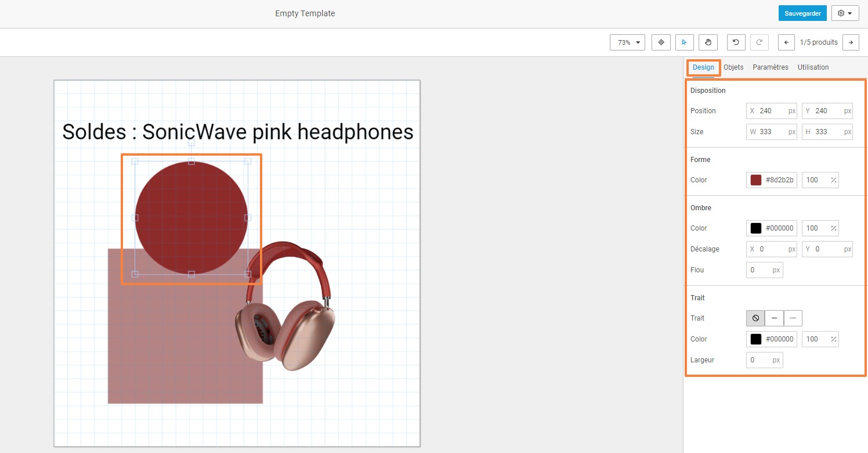The width and height of the screenshot is (868, 453).
Task: Click the Sauvegarder button
Action: pyautogui.click(x=802, y=13)
